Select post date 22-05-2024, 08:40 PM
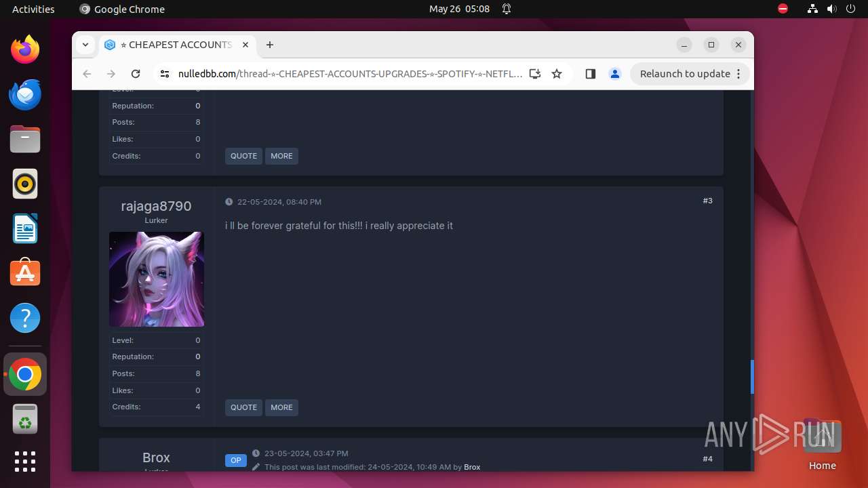Image resolution: width=868 pixels, height=488 pixels. (279, 202)
